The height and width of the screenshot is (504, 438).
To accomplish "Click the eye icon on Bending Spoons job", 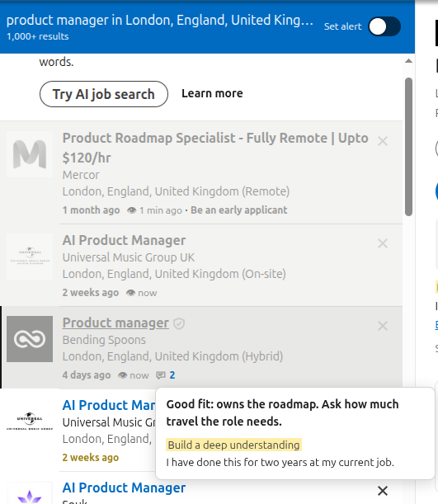I will [x=122, y=375].
